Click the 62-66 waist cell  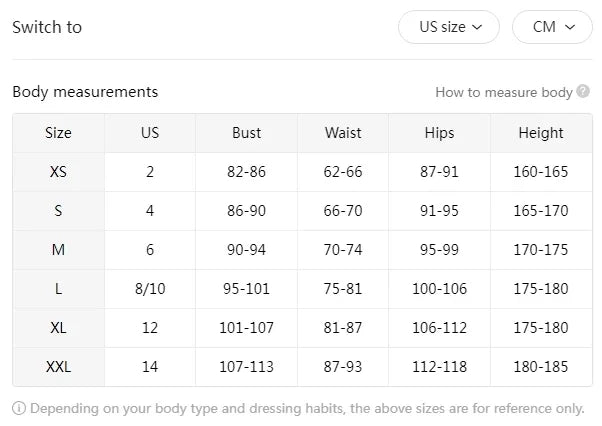[343, 172]
